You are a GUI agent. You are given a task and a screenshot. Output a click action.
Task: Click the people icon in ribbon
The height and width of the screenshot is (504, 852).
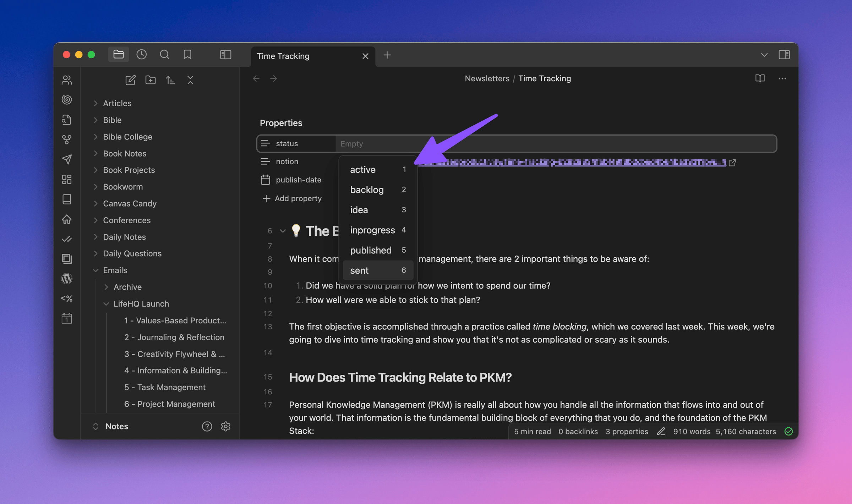click(67, 80)
